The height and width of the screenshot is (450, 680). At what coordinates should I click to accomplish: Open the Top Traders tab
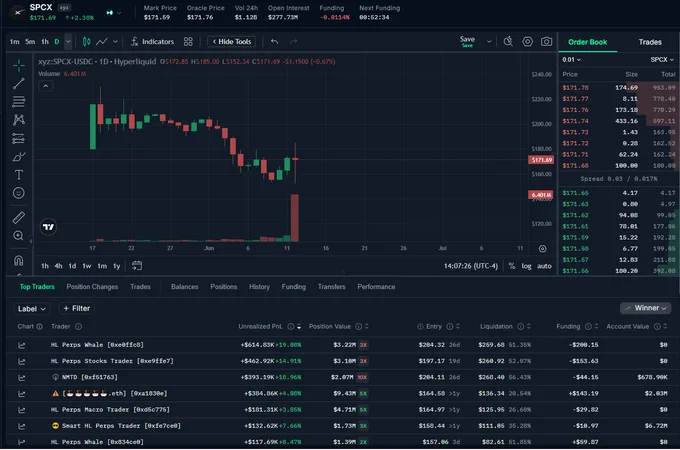(x=37, y=287)
